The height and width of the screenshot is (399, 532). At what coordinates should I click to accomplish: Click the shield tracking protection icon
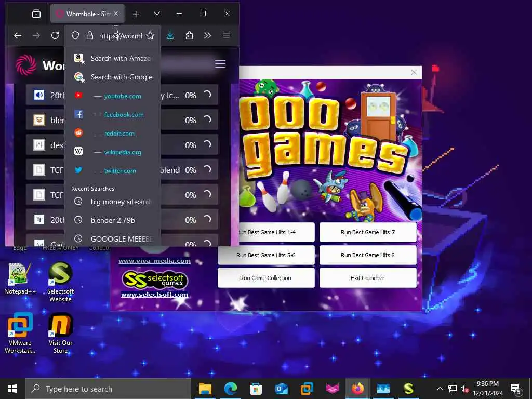click(x=75, y=35)
